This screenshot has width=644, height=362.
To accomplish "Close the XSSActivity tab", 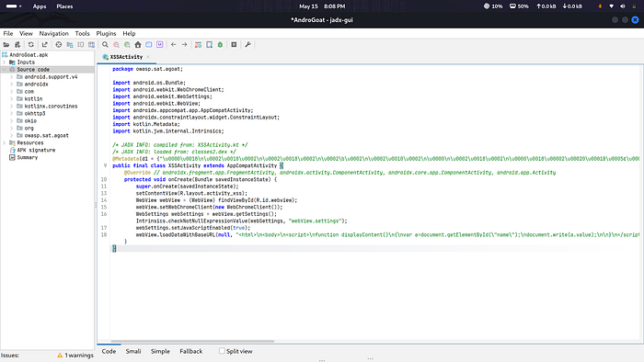I will pos(148,57).
